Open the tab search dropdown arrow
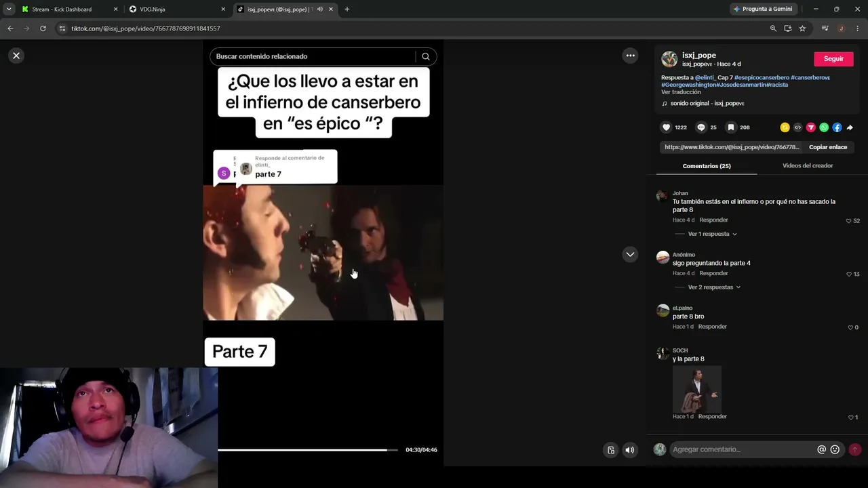 point(8,9)
